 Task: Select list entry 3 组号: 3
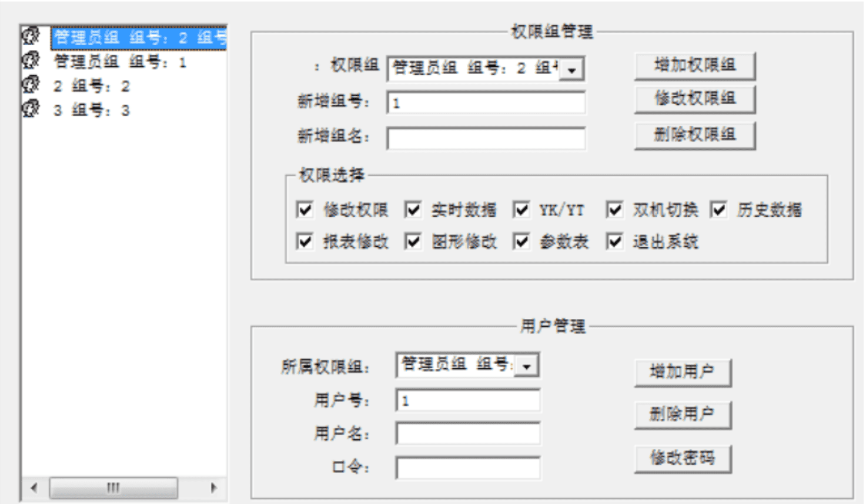91,110
